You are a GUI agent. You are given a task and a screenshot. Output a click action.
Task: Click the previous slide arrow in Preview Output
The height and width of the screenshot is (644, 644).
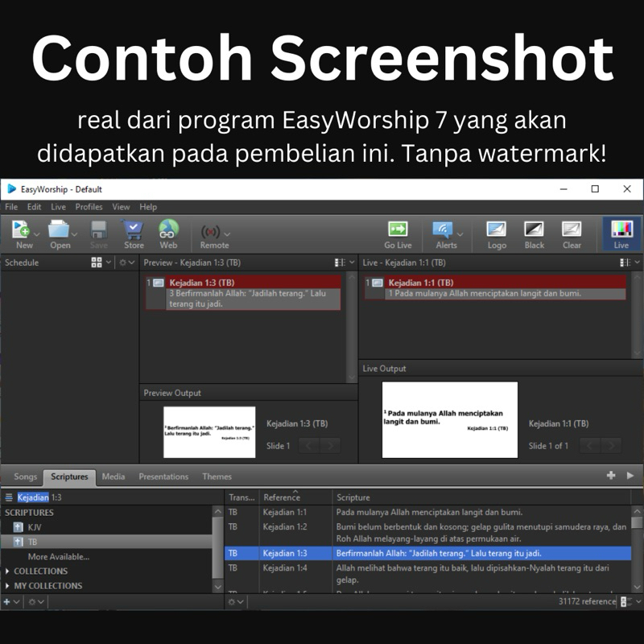(309, 446)
